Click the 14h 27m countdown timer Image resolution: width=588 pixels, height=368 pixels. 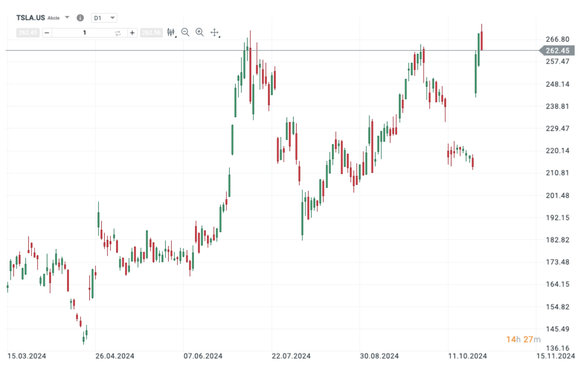coord(523,339)
